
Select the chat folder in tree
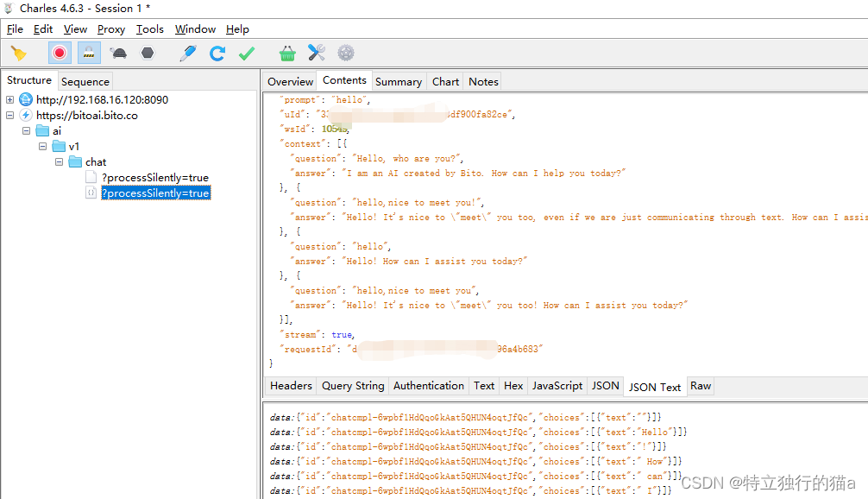tap(96, 161)
